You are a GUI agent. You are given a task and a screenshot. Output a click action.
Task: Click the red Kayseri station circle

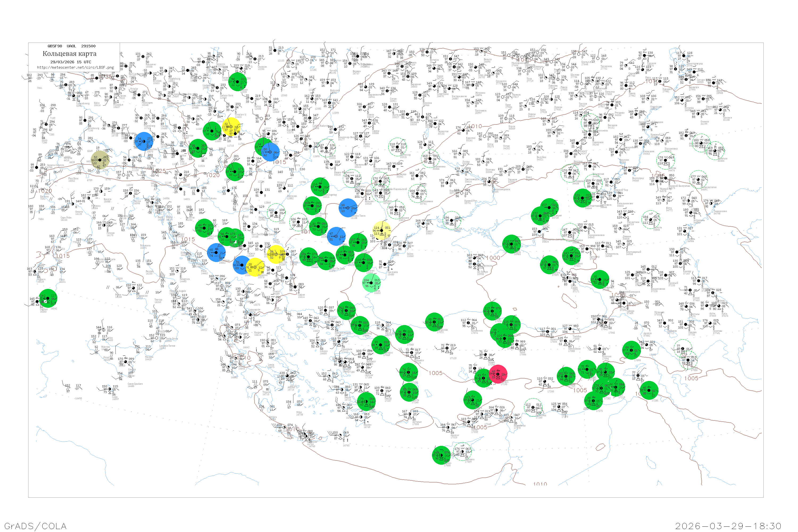click(x=498, y=374)
